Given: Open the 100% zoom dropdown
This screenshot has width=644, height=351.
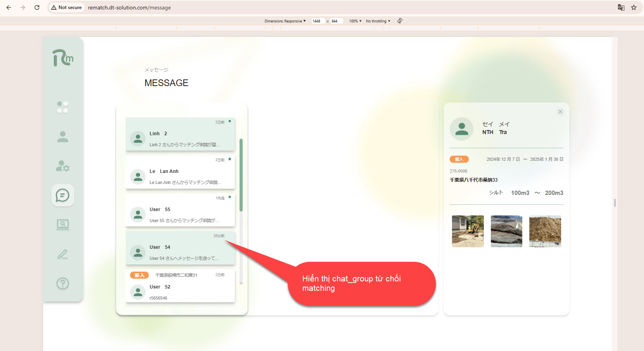Looking at the screenshot, I should pos(355,21).
